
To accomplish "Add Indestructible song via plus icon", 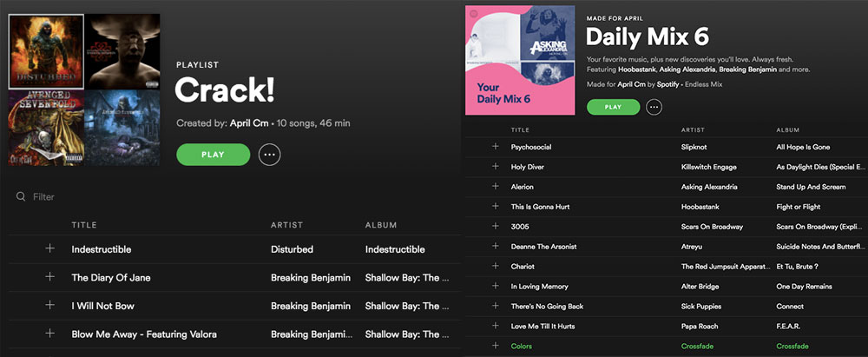I will pyautogui.click(x=49, y=248).
